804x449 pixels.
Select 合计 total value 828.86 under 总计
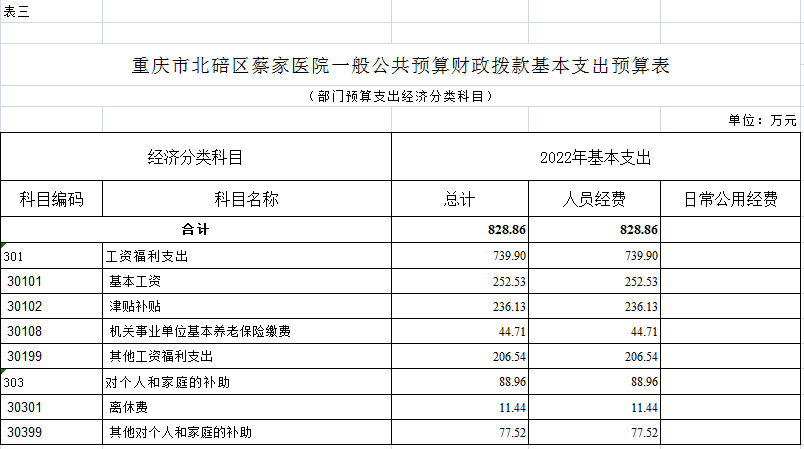pos(460,229)
